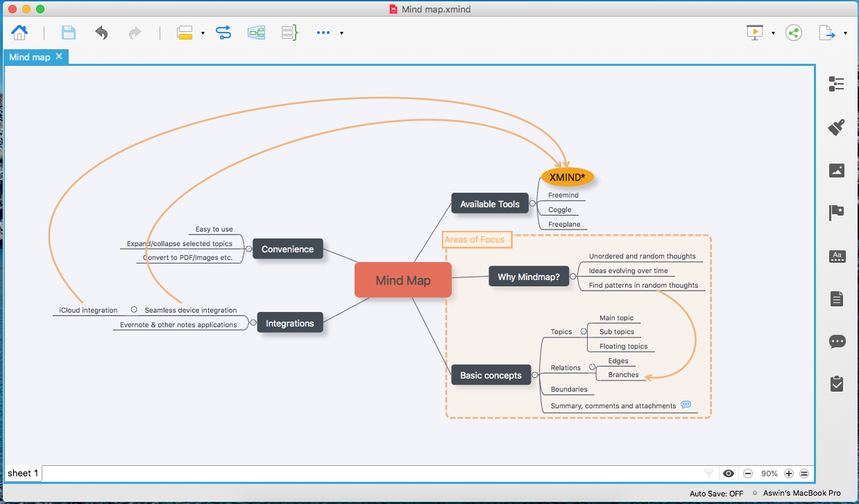Add a summary with the green bracket icon
Viewport: 859px width, 504px height.
pos(289,33)
